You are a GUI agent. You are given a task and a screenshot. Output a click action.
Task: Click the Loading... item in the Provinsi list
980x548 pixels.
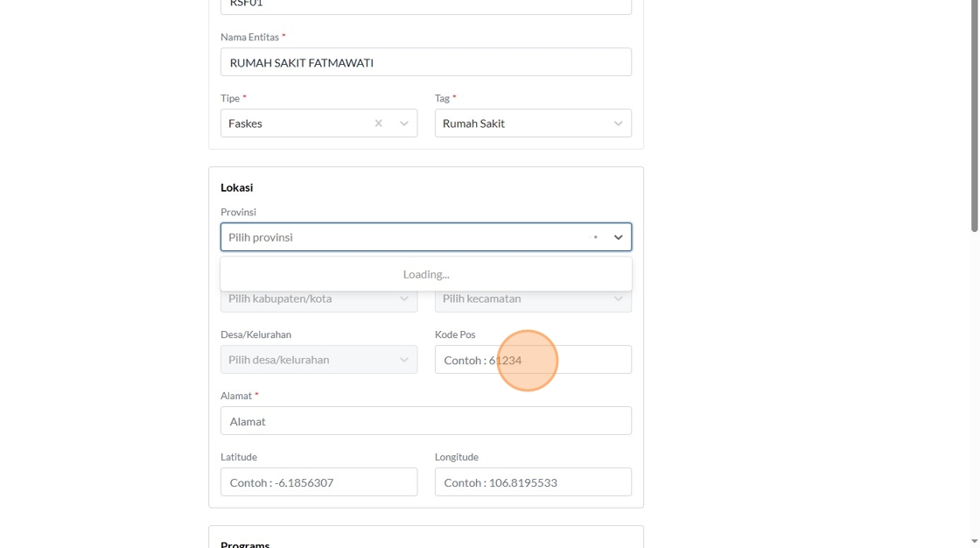[426, 274]
